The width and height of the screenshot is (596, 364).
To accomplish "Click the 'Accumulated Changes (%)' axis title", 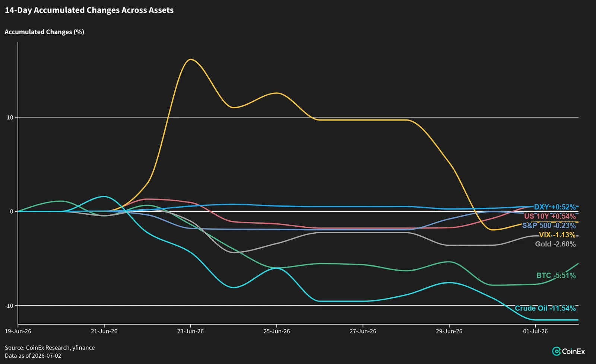I will pos(44,32).
